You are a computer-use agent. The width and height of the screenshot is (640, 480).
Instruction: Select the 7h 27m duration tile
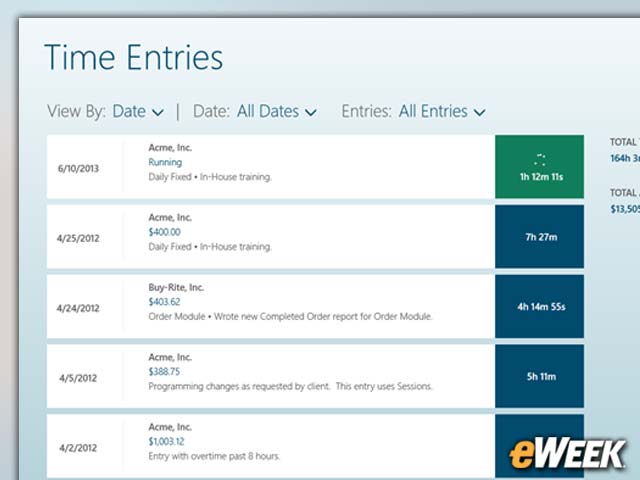pos(539,237)
